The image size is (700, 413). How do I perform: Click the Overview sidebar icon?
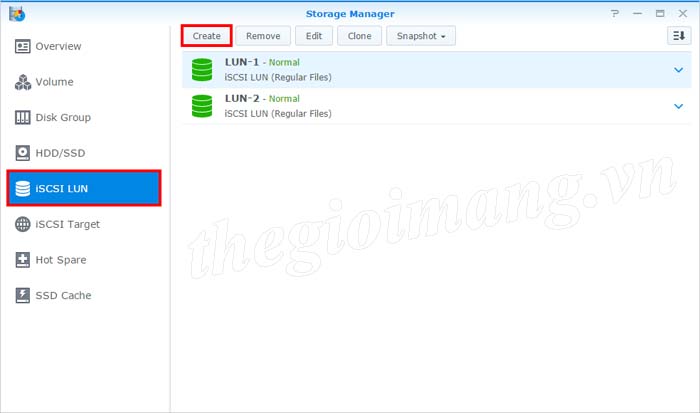coord(23,46)
